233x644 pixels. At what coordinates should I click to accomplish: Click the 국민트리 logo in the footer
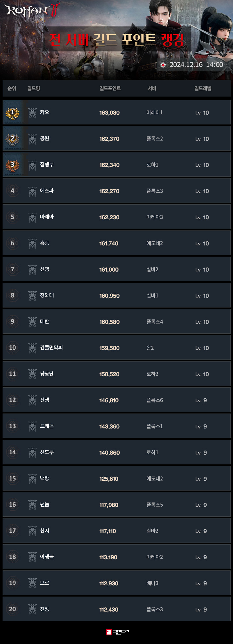click(x=117, y=632)
